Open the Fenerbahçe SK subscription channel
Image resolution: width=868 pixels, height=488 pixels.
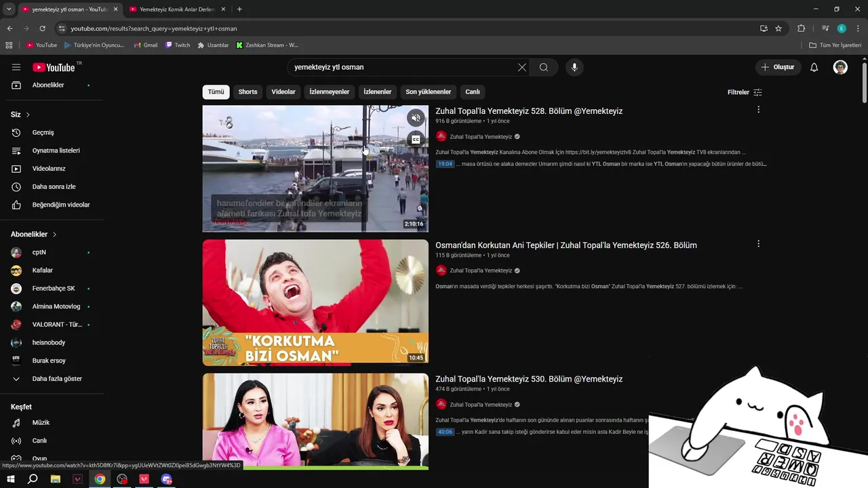(x=52, y=288)
